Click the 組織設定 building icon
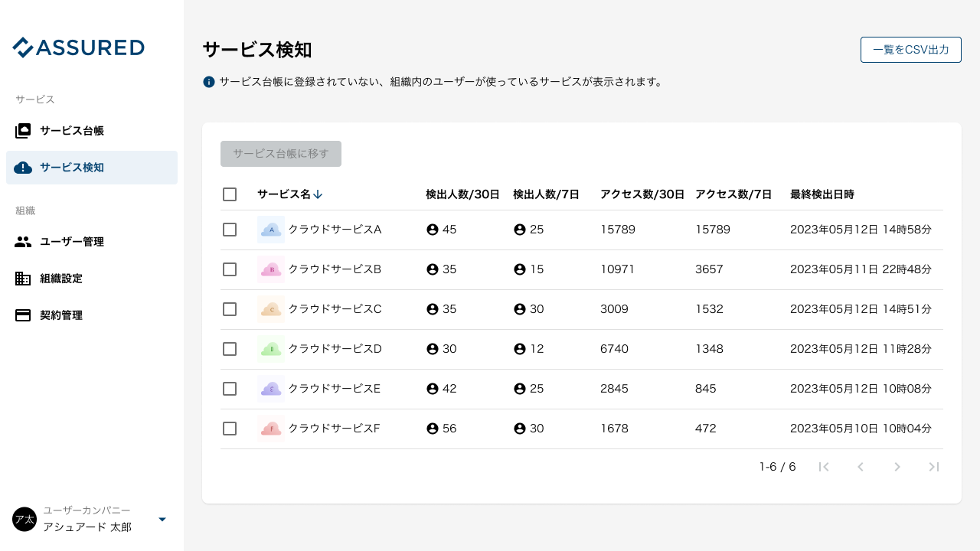The image size is (980, 551). [23, 279]
